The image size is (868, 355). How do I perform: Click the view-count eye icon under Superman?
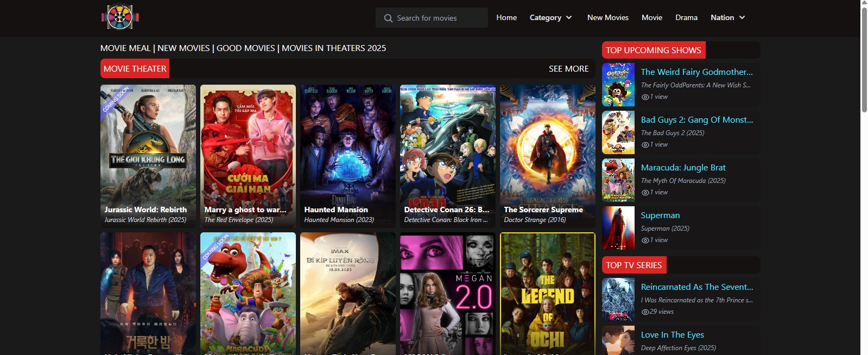point(645,240)
